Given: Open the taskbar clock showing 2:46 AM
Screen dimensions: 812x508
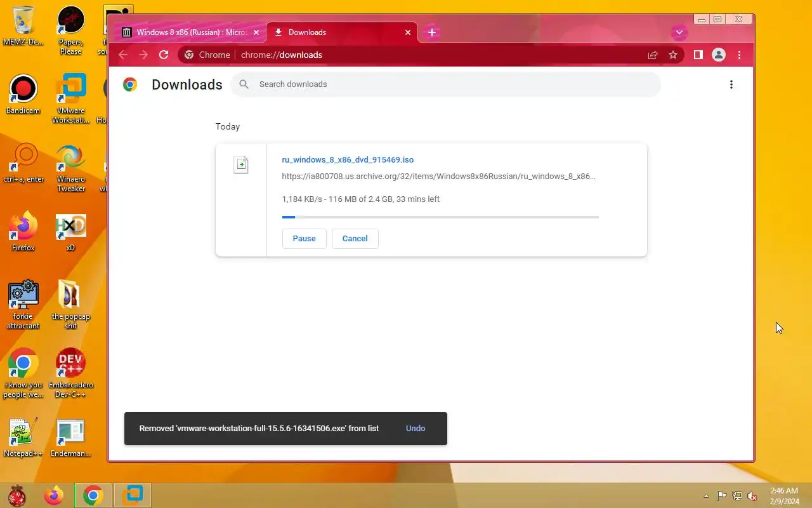Looking at the screenshot, I should (x=784, y=496).
